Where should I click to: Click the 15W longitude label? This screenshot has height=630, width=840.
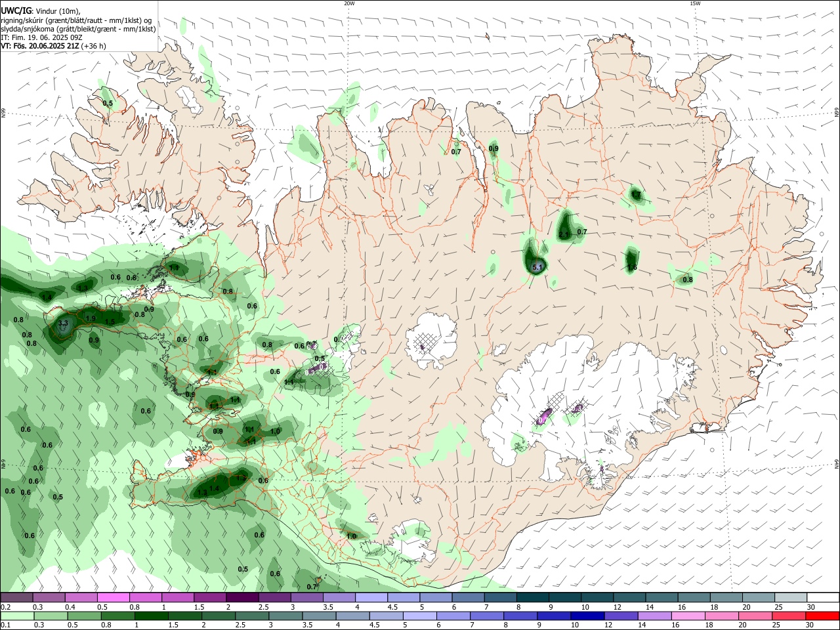coord(695,3)
